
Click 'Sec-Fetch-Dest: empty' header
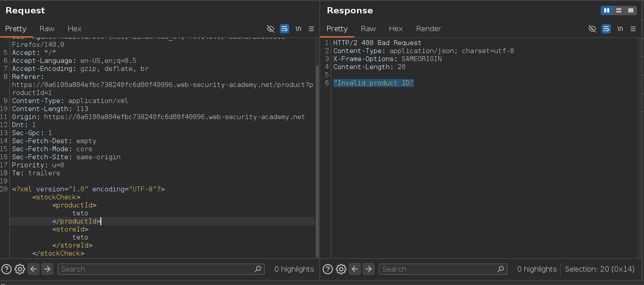(x=54, y=141)
